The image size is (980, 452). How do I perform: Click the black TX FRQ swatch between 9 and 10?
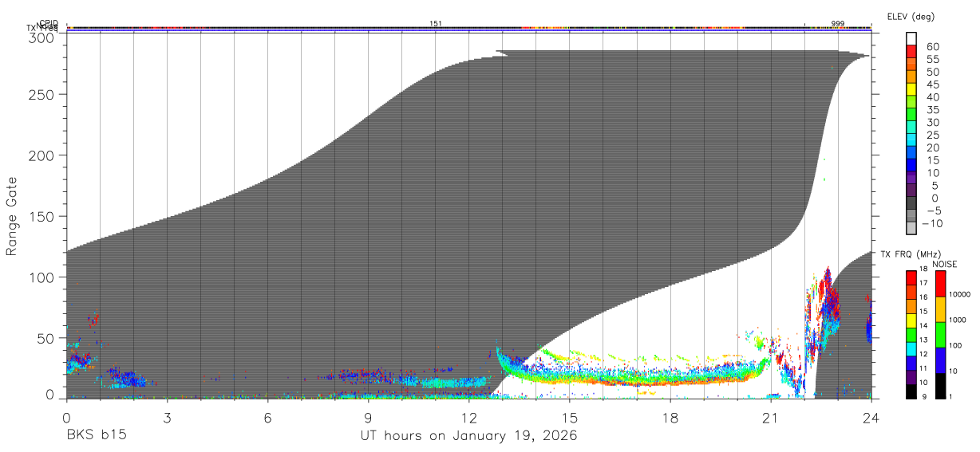[911, 391]
